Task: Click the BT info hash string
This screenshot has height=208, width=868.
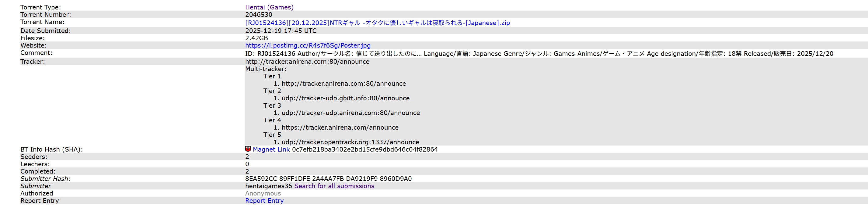Action: point(364,149)
